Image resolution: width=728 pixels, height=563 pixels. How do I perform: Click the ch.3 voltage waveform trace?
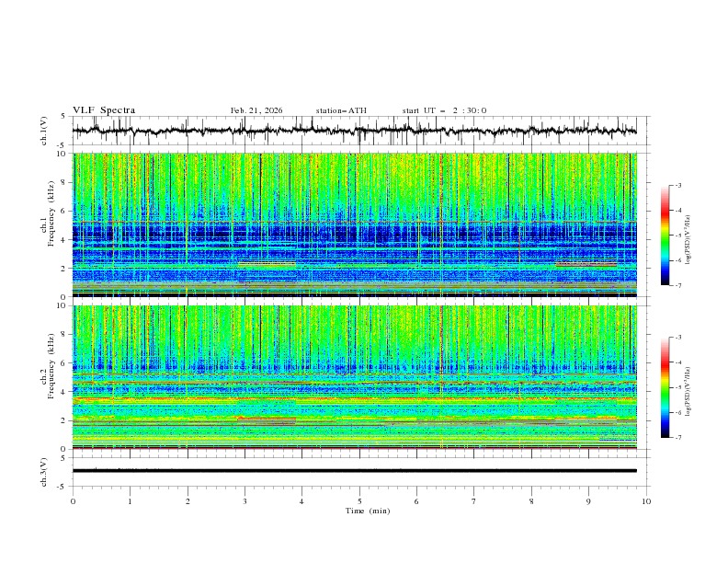tap(354, 471)
